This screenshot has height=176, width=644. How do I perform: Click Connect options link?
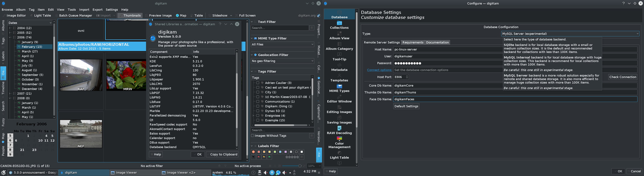379,70
